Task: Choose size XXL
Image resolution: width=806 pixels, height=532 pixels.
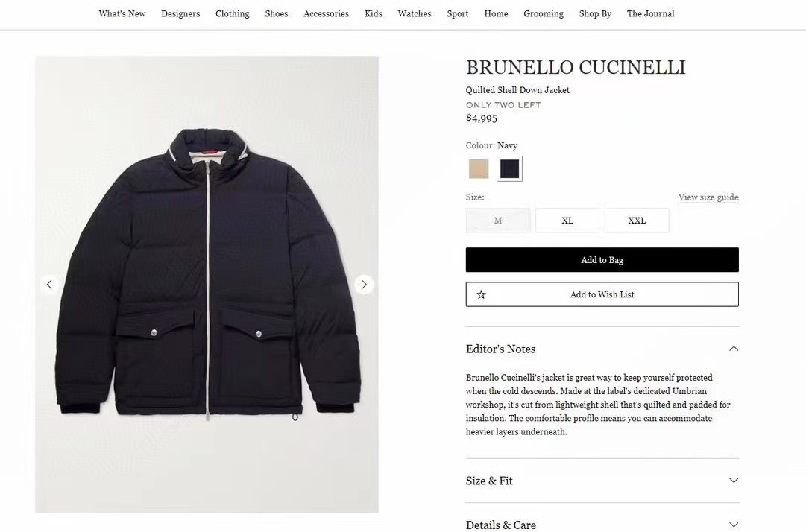Action: [x=637, y=221]
